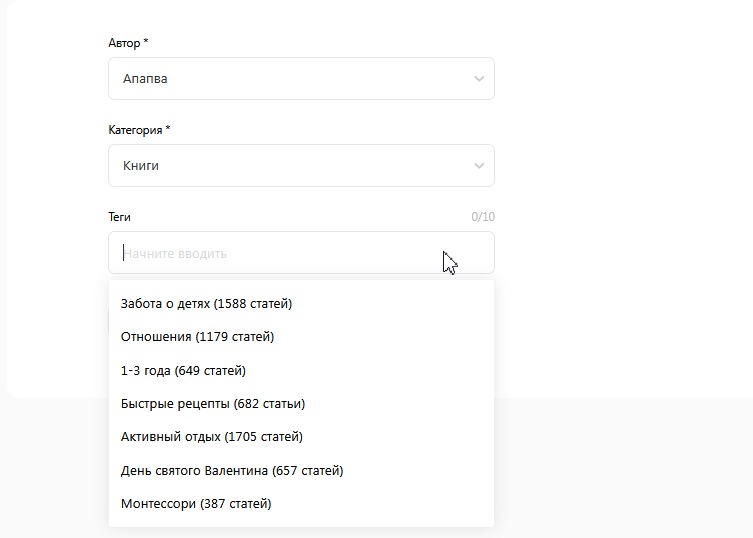
Task: Click the required asterisk beside Категория
Action: point(168,128)
